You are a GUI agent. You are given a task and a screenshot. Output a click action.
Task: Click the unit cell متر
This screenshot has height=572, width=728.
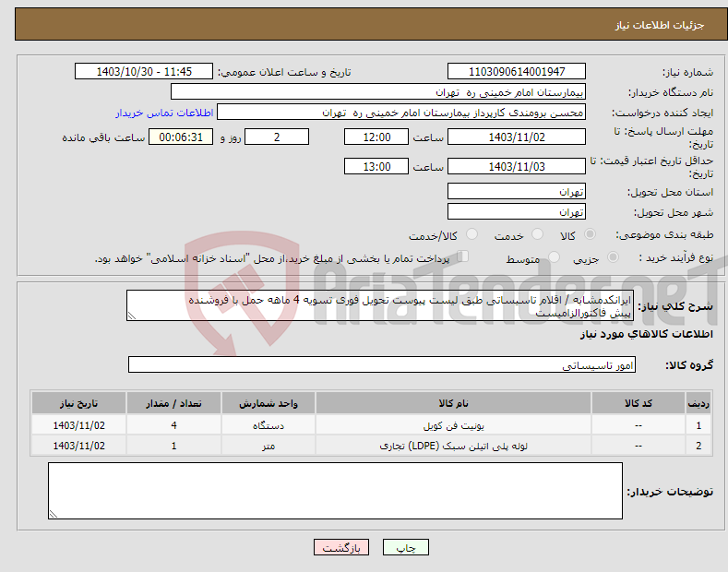[269, 446]
